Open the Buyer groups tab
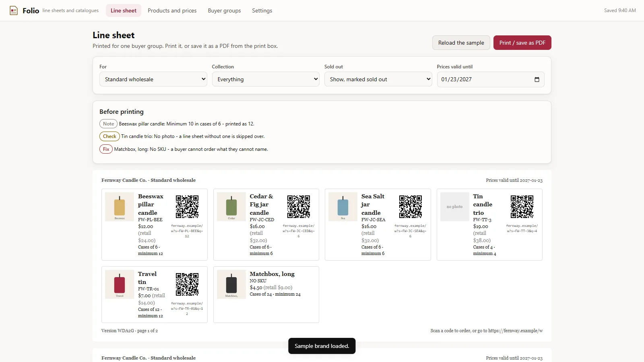644x362 pixels. pos(224,10)
